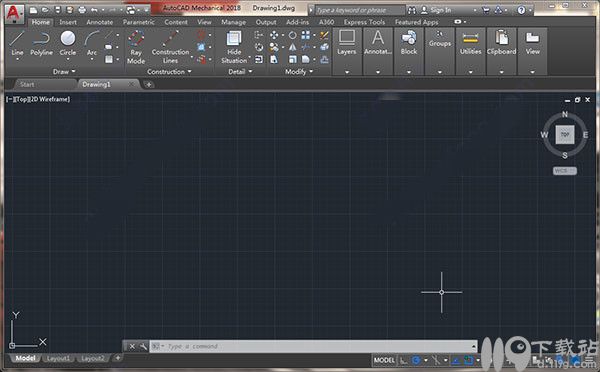Select the Circle tool
The height and width of the screenshot is (372, 600).
(x=68, y=43)
